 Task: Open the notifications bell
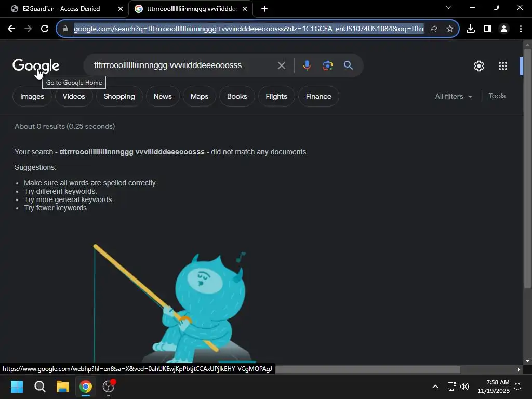518,387
